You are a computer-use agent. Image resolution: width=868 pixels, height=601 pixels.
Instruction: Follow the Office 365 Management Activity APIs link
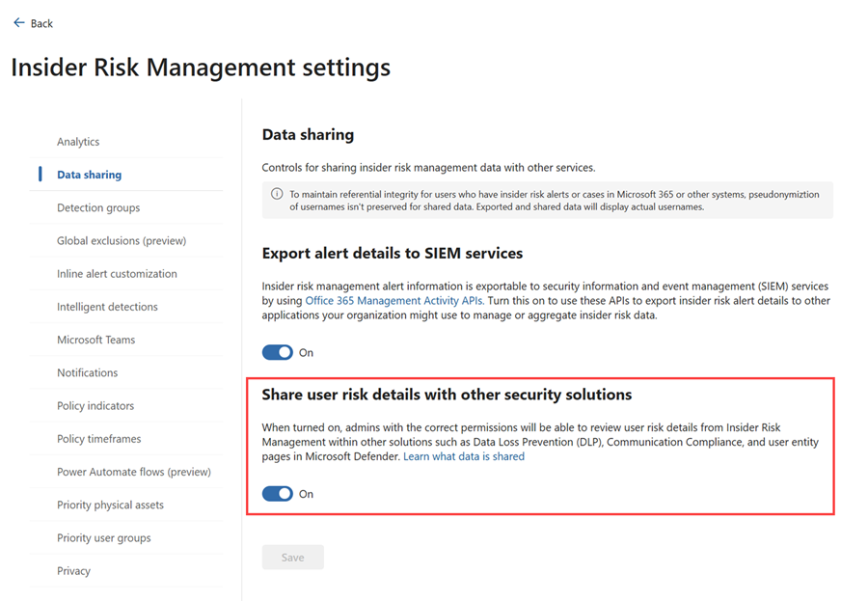393,301
